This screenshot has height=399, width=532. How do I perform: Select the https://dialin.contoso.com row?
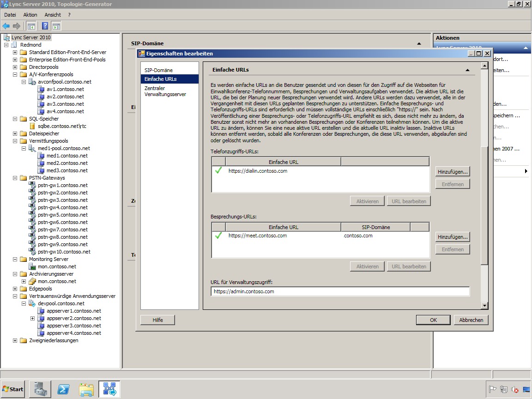tap(320, 171)
